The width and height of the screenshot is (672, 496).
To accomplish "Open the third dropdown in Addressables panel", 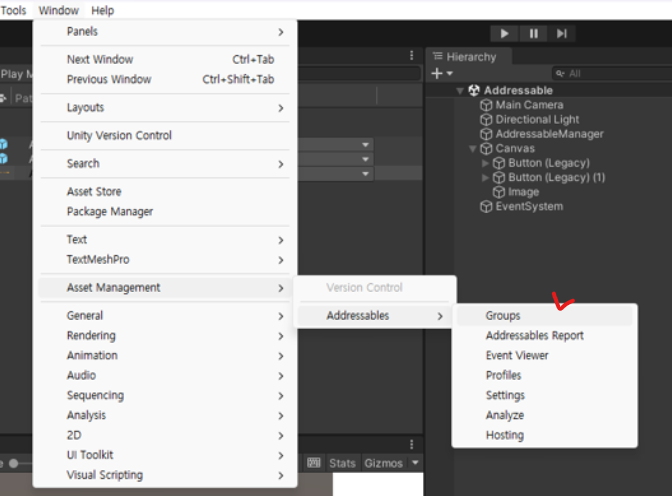I will click(335, 174).
